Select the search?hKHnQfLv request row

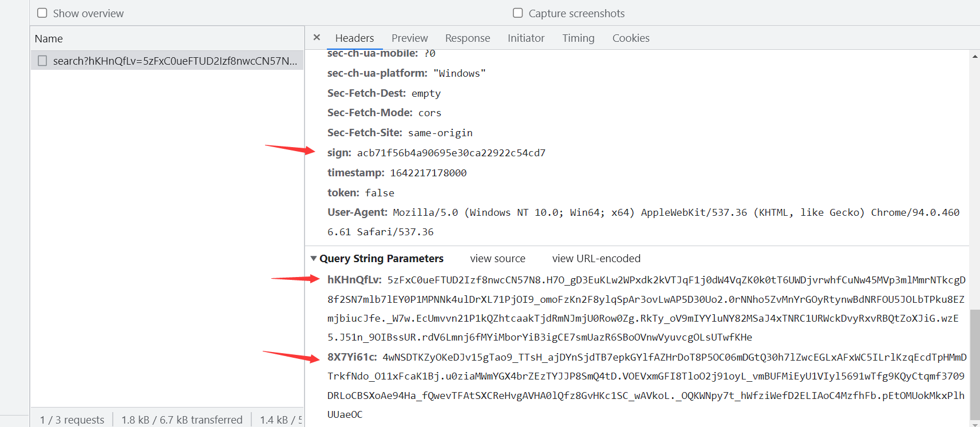[x=167, y=61]
